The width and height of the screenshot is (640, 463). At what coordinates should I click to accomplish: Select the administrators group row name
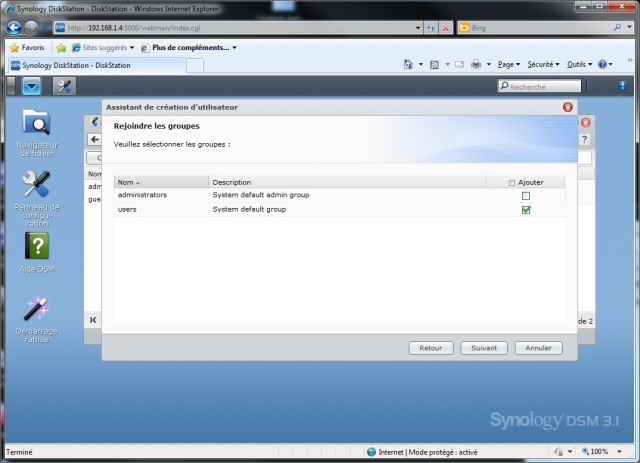[x=142, y=195]
